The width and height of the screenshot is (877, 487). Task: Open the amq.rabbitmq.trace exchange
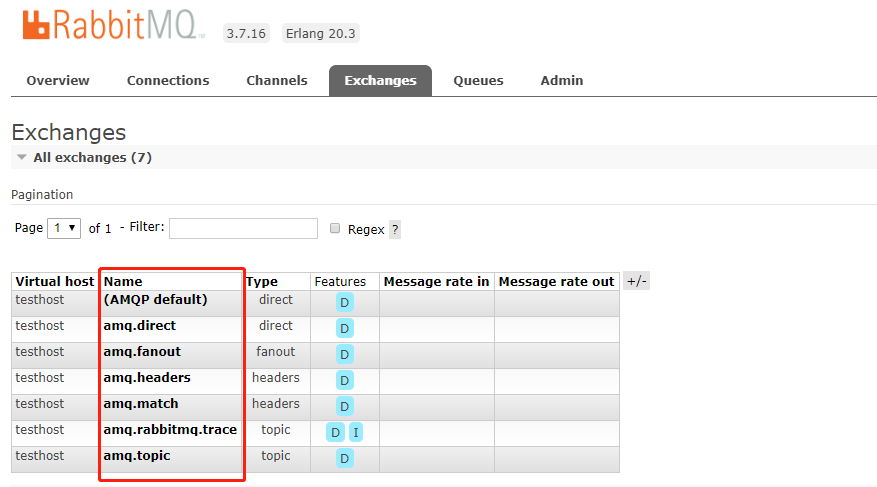[170, 429]
